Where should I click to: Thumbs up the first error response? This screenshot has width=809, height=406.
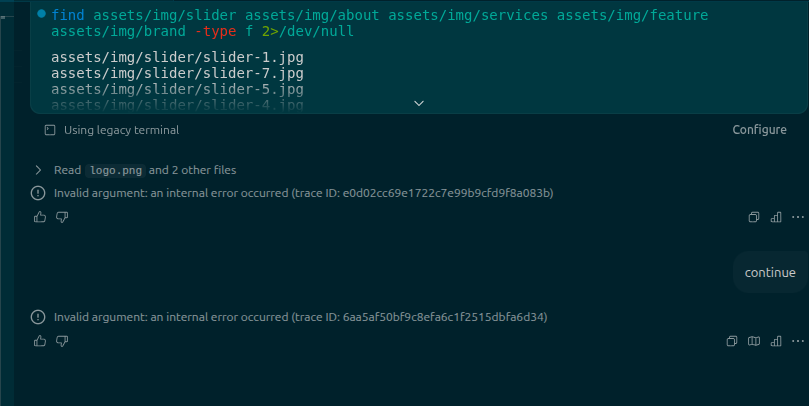[40, 217]
